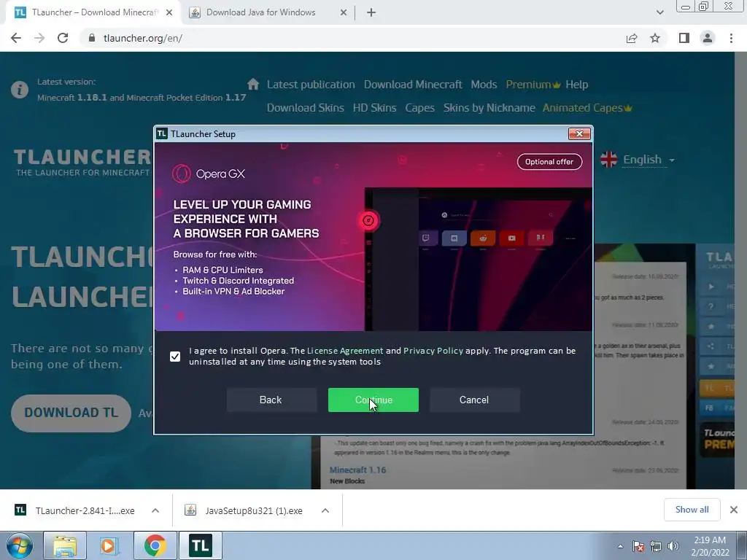Click the Optional offer badge
The image size is (747, 560).
pyautogui.click(x=549, y=162)
